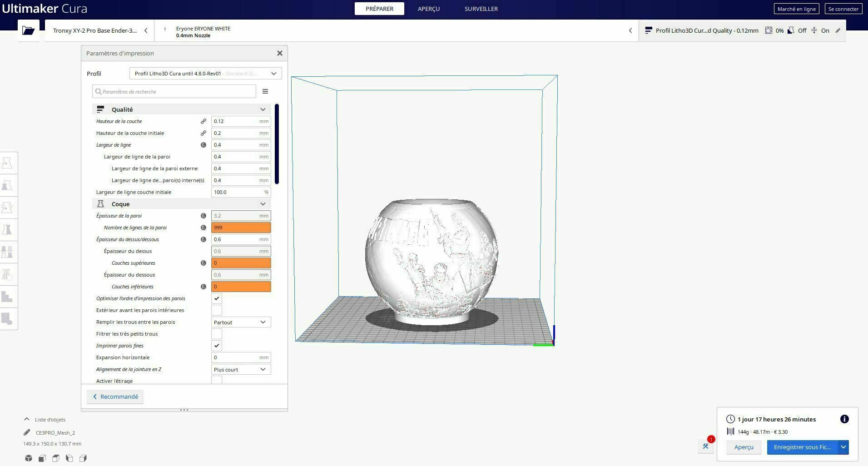The width and height of the screenshot is (868, 466).
Task: Enable 'Extérieur avant les parois intérieures'
Action: (217, 310)
